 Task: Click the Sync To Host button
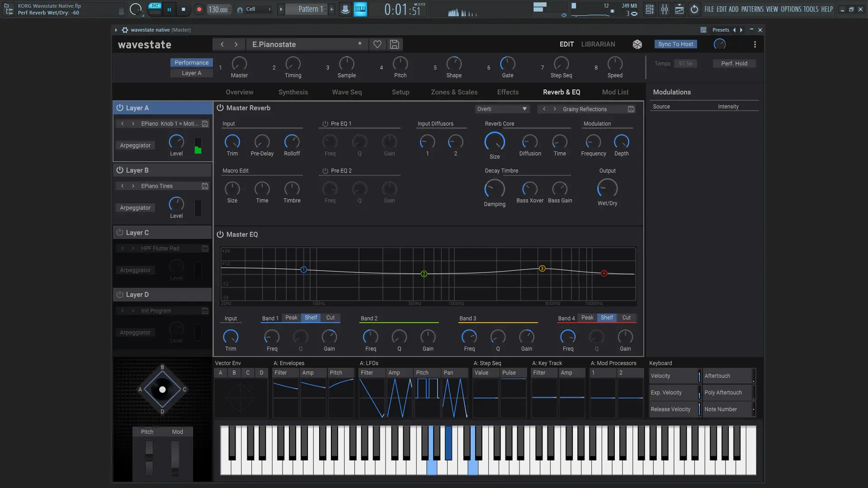(x=675, y=44)
